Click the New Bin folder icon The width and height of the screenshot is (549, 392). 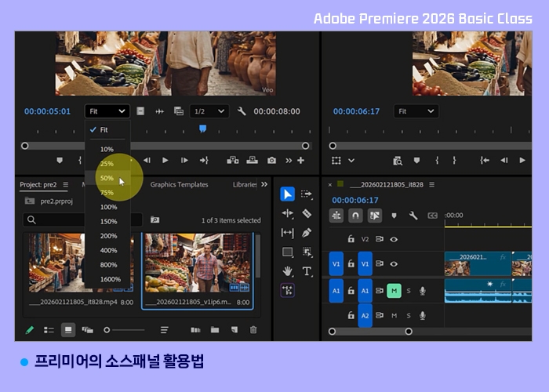[215, 330]
